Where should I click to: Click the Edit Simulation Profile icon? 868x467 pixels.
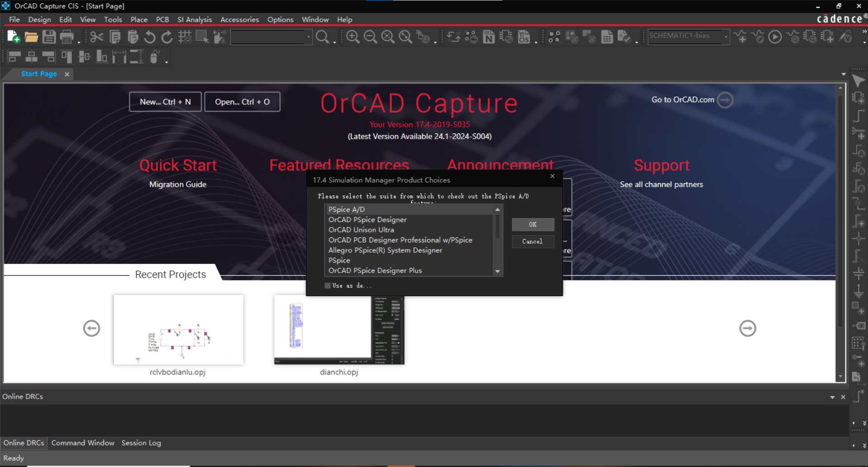pyautogui.click(x=758, y=37)
